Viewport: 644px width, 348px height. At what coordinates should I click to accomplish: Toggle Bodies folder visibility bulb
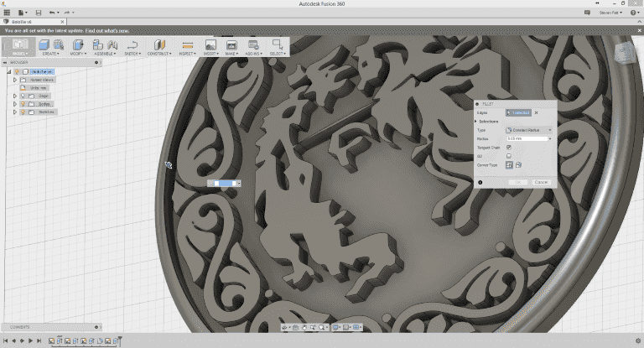pos(23,104)
